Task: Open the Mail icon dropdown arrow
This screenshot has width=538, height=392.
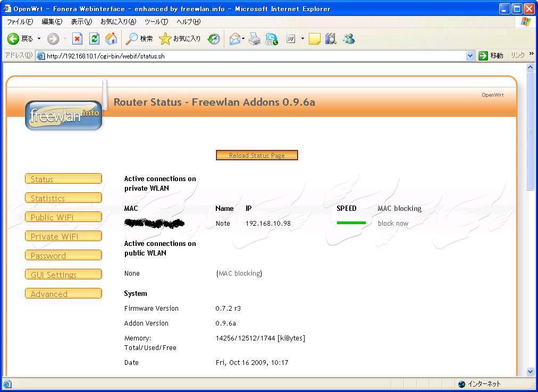Action: [243, 39]
